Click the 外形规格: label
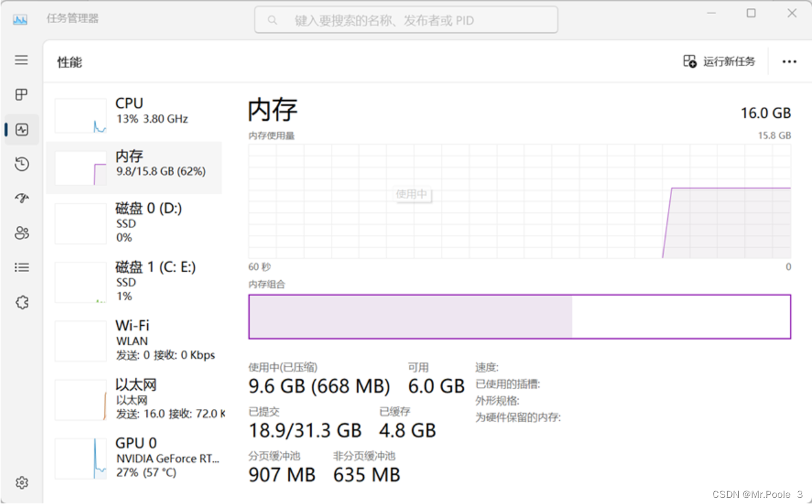Screen dimensions: 812x504 [x=498, y=401]
